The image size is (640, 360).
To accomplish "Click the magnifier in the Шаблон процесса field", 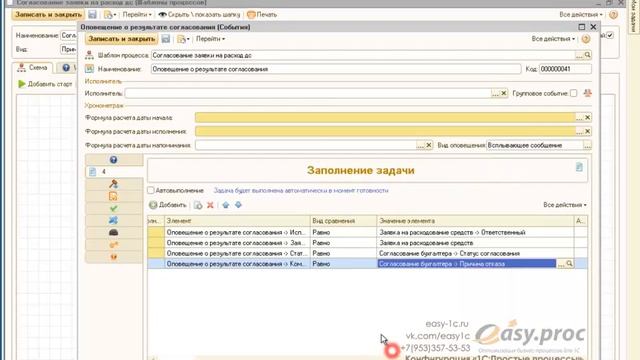I will tap(587, 55).
